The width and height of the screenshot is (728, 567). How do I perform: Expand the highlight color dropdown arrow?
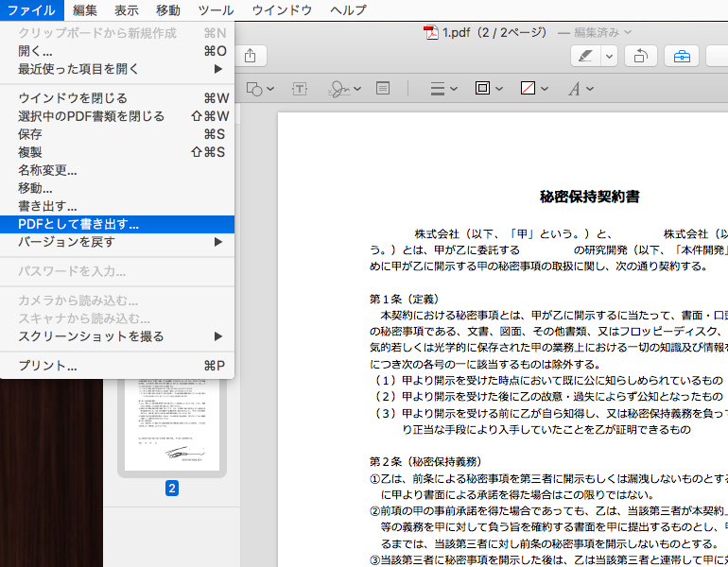coord(610,56)
